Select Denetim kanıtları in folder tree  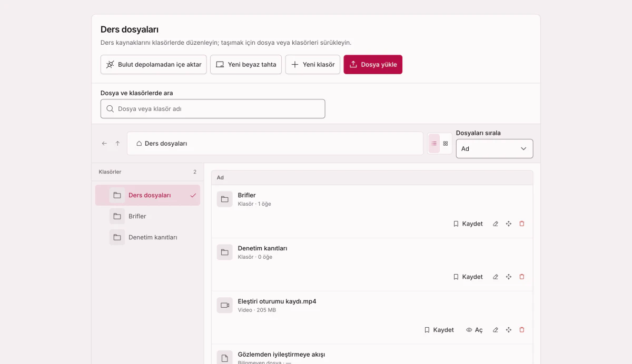click(x=147, y=237)
